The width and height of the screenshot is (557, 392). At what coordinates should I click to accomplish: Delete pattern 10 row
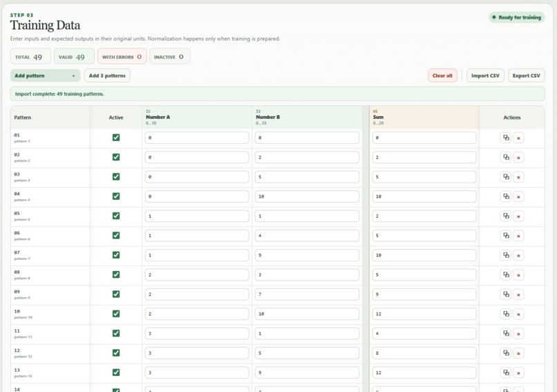[518, 314]
